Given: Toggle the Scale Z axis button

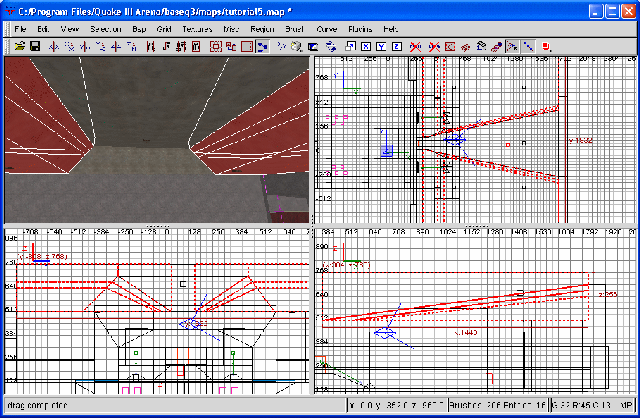Looking at the screenshot, I should click(x=397, y=47).
